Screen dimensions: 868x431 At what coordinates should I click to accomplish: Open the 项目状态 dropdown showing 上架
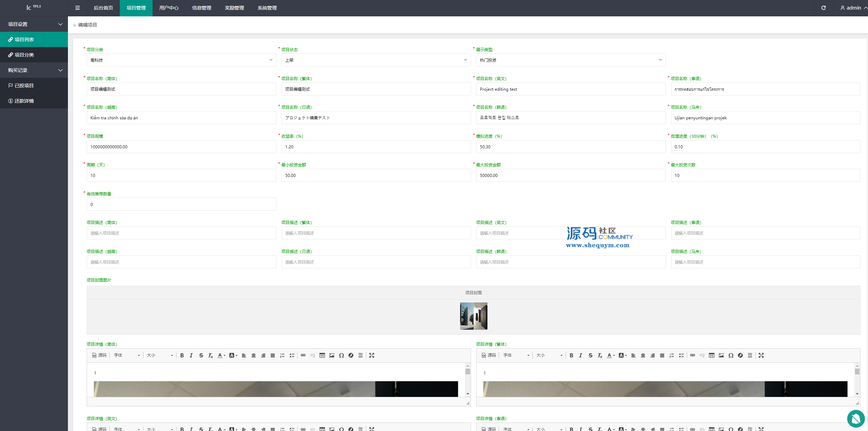[x=376, y=60]
